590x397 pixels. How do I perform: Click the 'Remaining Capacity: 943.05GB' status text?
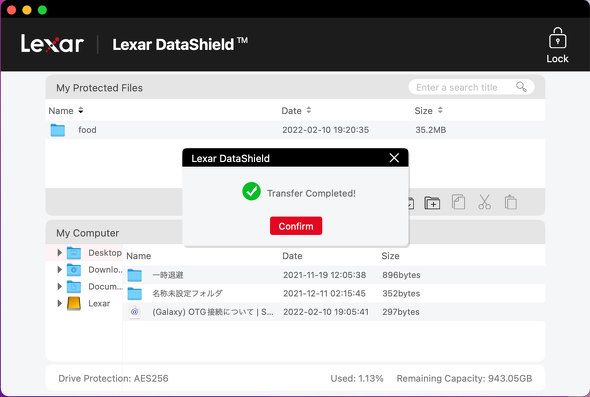(x=464, y=378)
